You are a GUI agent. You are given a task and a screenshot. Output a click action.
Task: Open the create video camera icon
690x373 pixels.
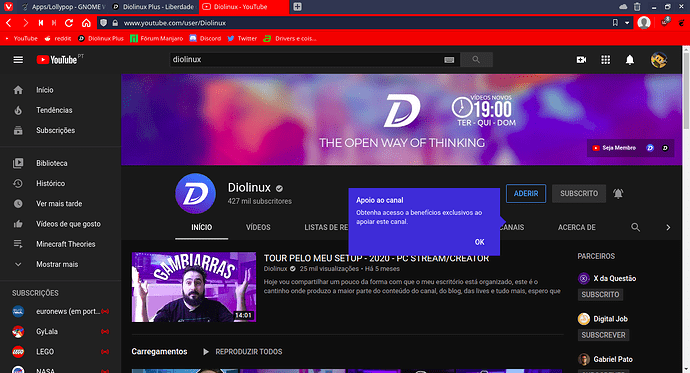tap(581, 59)
